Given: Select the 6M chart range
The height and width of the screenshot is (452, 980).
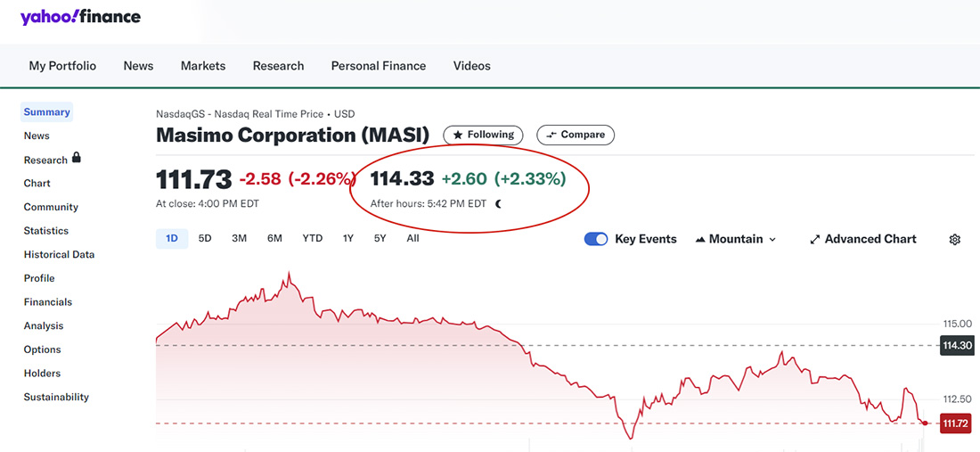Looking at the screenshot, I should 274,238.
